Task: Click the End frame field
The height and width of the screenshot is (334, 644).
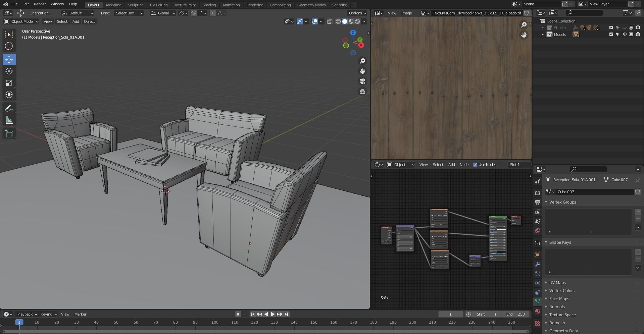Action: coord(515,314)
